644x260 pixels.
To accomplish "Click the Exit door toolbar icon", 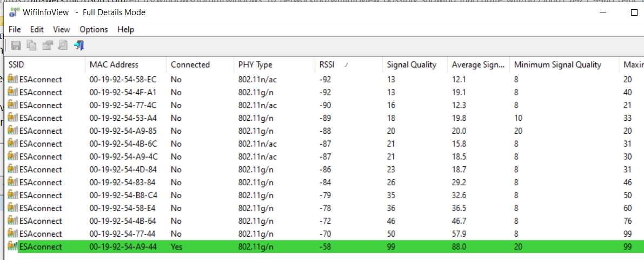I will [x=79, y=45].
